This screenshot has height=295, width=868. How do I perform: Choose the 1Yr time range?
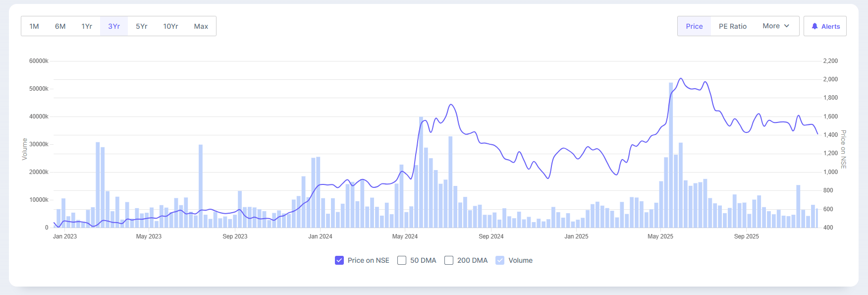coord(87,26)
